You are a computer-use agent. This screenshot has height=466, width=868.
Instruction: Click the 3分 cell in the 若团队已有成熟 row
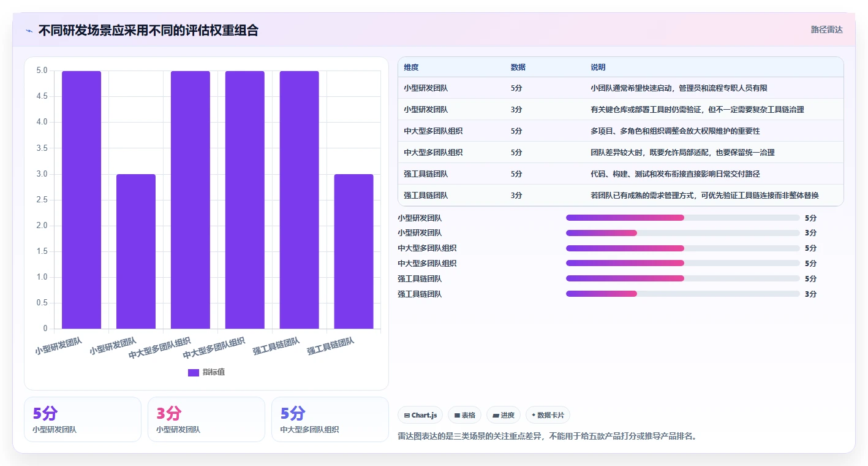(x=516, y=196)
